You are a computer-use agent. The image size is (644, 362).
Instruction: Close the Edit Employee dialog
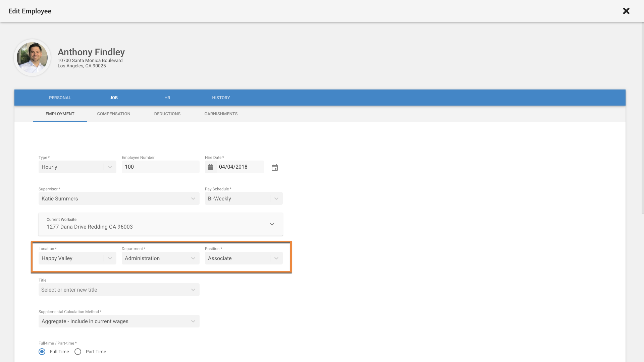pyautogui.click(x=626, y=11)
